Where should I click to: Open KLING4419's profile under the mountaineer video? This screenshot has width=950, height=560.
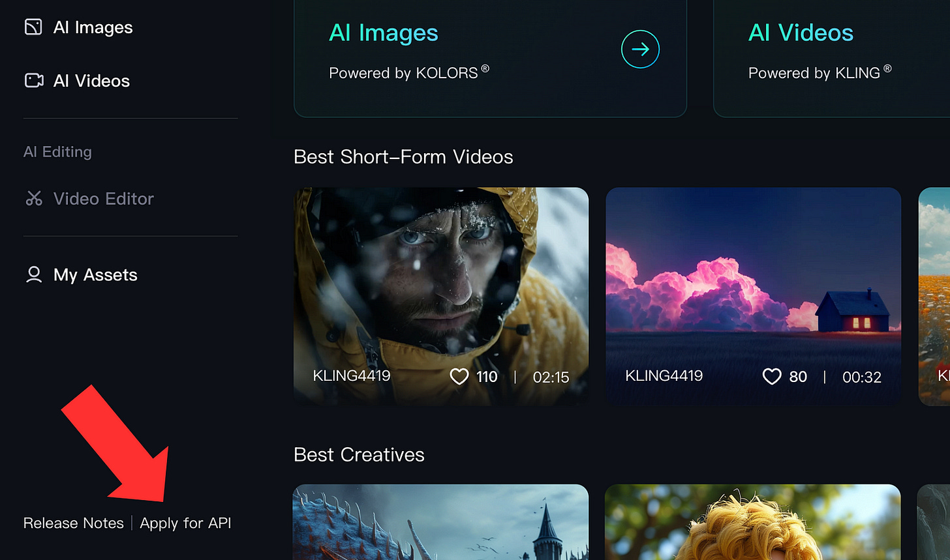point(351,376)
